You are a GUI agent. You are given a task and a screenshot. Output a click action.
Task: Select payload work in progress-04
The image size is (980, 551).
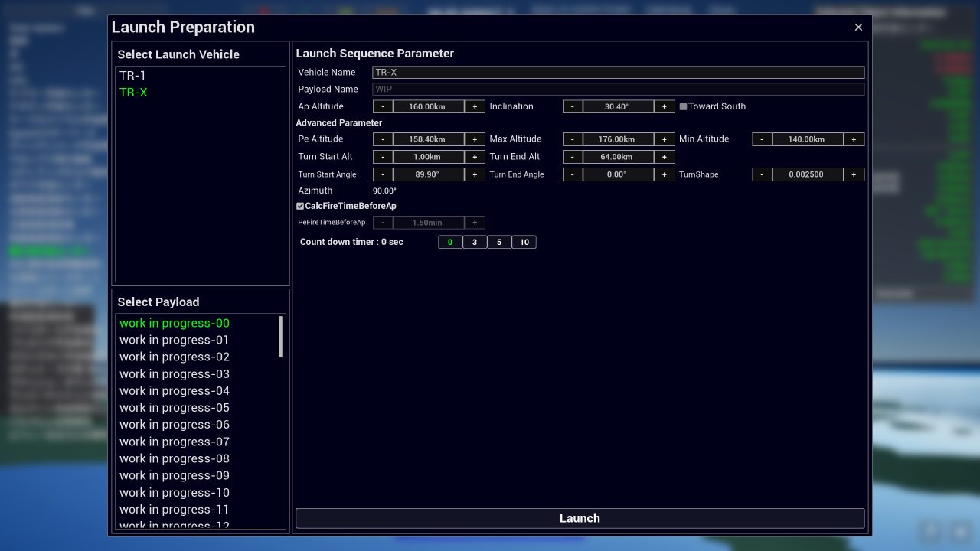pyautogui.click(x=175, y=390)
